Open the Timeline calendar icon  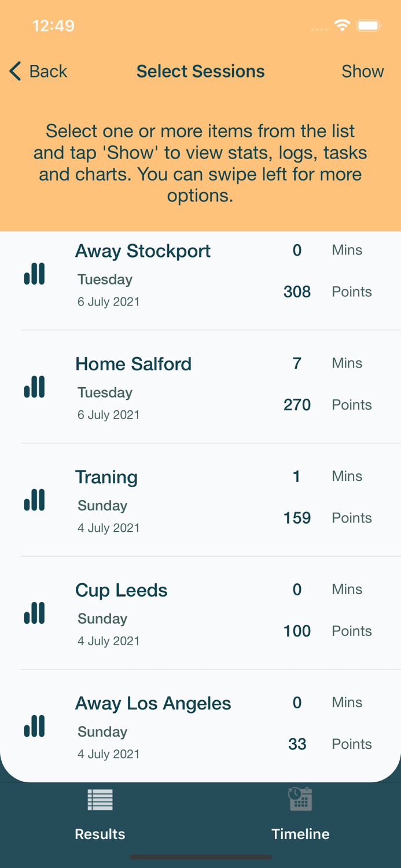coord(300,800)
